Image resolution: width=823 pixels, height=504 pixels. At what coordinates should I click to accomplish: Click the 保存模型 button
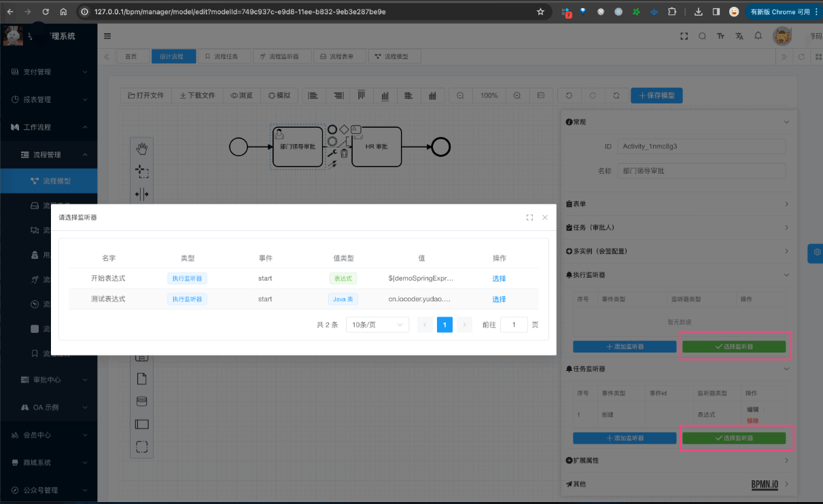pyautogui.click(x=656, y=96)
